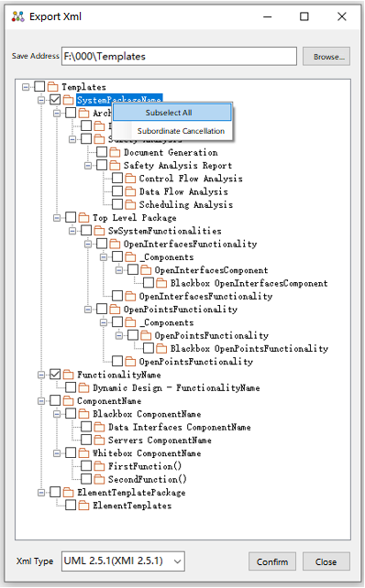
Task: Click the Browse... button
Action: (x=326, y=57)
